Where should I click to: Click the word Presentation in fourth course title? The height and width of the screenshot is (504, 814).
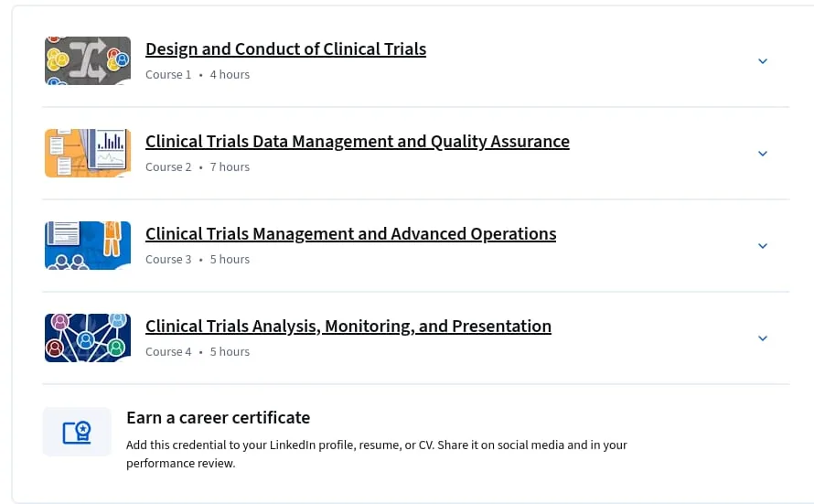tap(501, 326)
